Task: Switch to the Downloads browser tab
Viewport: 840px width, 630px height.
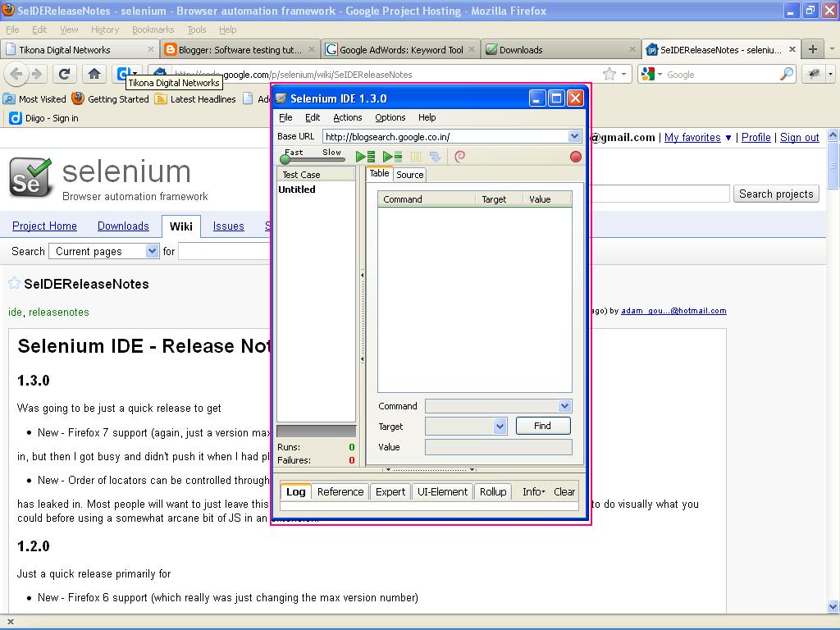Action: (560, 50)
